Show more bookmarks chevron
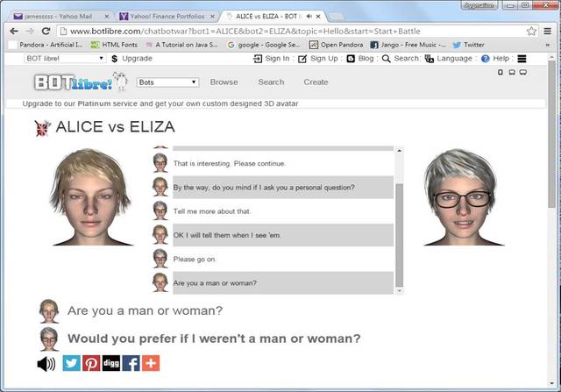 [547, 45]
